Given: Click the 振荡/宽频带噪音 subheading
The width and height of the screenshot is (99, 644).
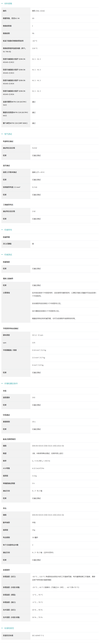Looking at the screenshot, I should (9, 439).
